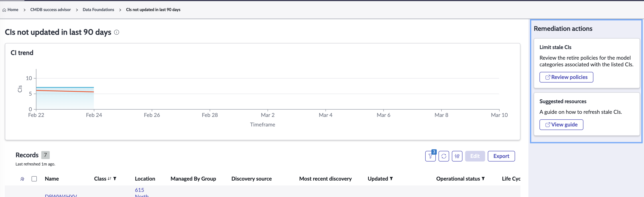Click the 'Last refreshed 1m ago' text
The width and height of the screenshot is (644, 197).
pos(35,164)
